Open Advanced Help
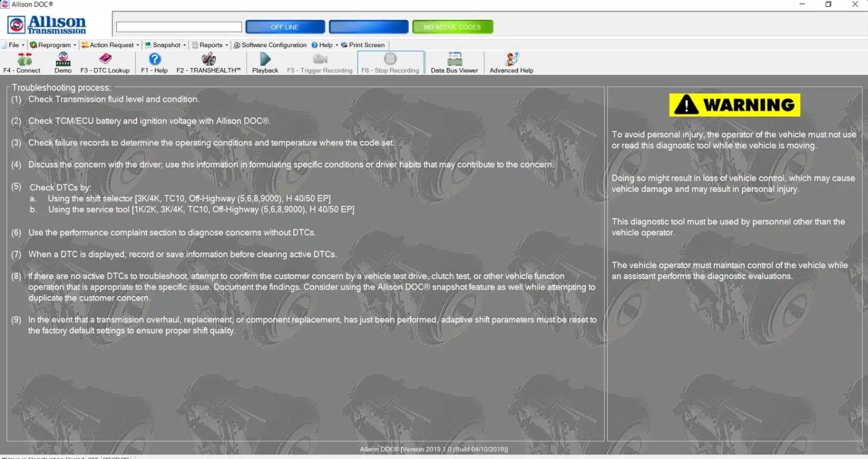The image size is (868, 459). tap(510, 62)
